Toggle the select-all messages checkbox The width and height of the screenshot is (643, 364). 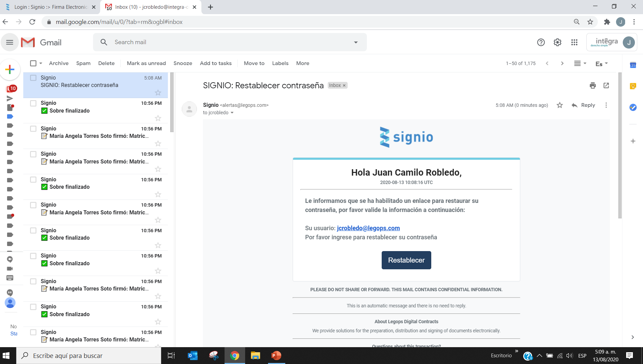point(33,63)
